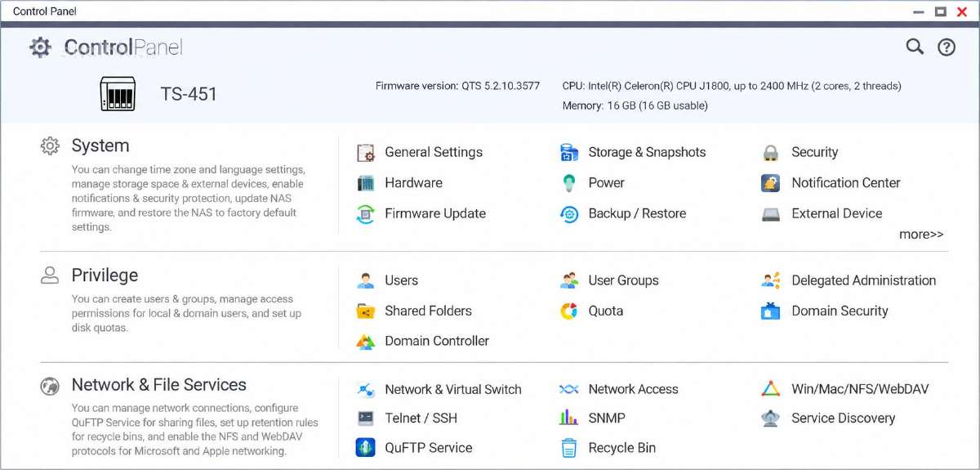Screen dimensions: 980x470
Task: Click the TS-451 NAS device icon
Action: coord(118,94)
